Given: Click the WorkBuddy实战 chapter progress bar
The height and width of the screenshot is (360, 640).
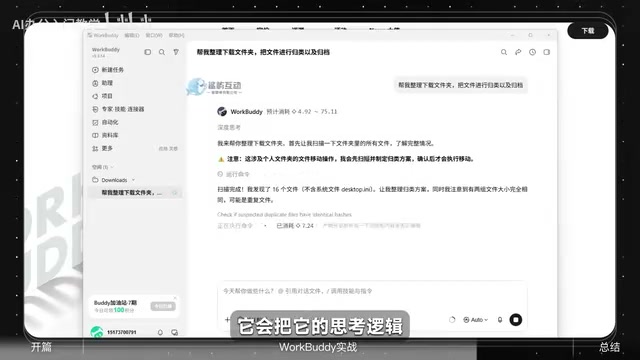Looking at the screenshot, I should (x=318, y=347).
